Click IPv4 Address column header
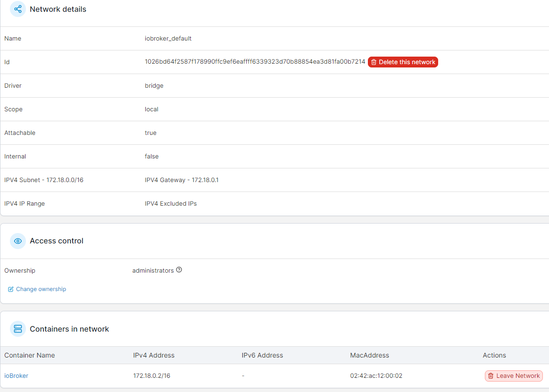 pos(154,355)
